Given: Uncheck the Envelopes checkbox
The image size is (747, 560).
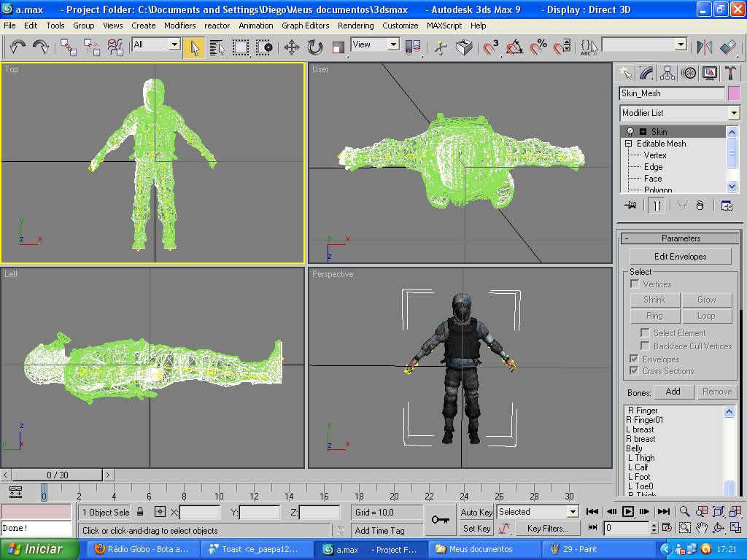Looking at the screenshot, I should click(x=635, y=359).
